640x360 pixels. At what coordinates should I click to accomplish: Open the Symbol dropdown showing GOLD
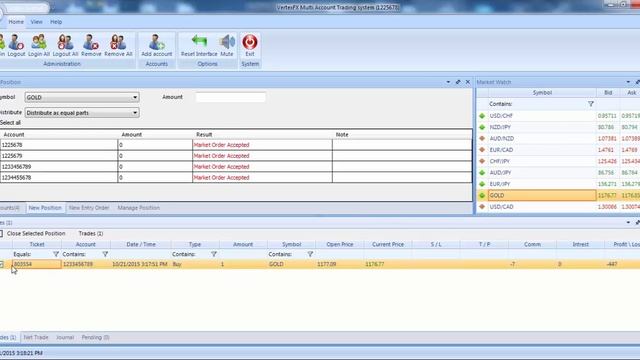click(x=82, y=97)
